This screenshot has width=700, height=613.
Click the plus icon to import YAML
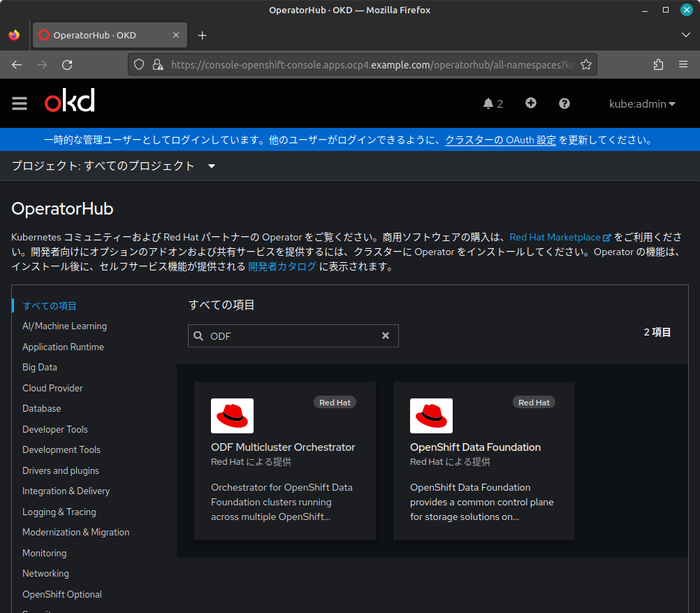click(x=531, y=103)
